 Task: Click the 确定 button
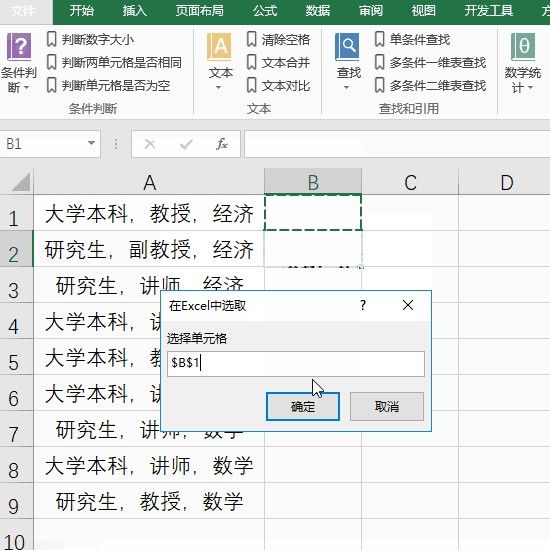coord(303,407)
